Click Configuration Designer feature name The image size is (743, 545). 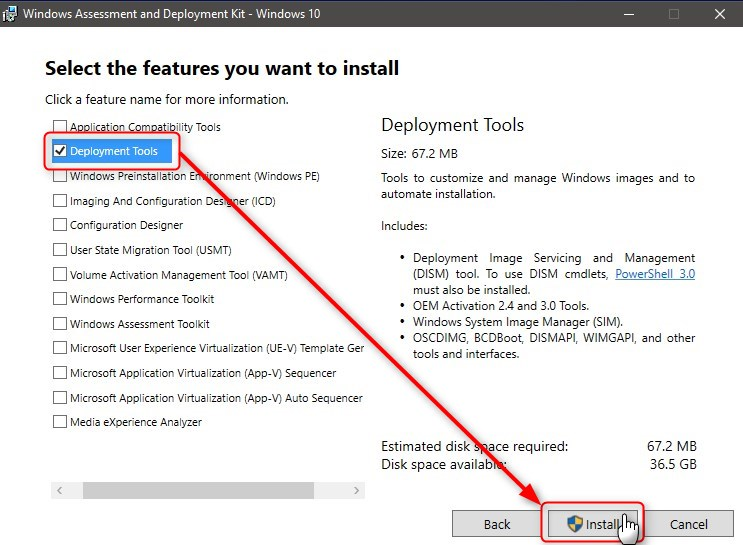[127, 225]
